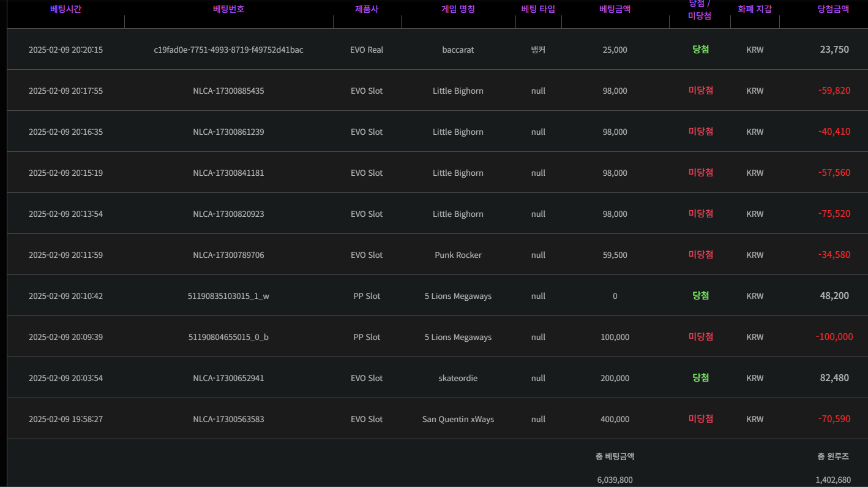Click the 뱅커 bet type cell
Viewport: 868px width, 487px height.
(x=538, y=50)
